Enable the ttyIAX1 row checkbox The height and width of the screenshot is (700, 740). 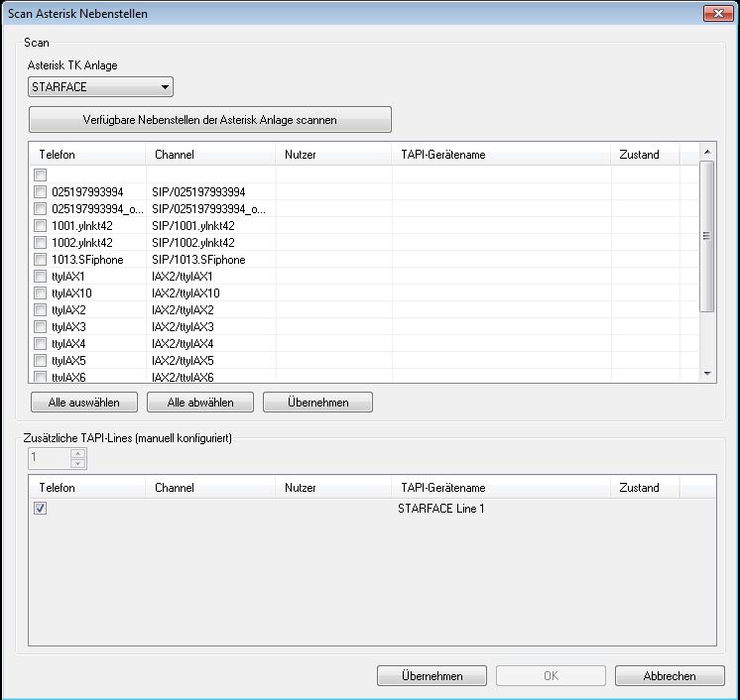(41, 276)
